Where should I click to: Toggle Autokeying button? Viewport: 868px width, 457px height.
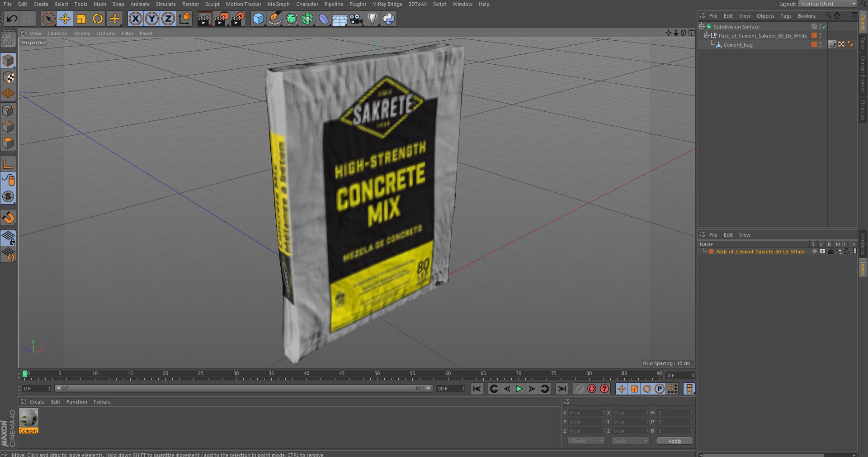591,389
